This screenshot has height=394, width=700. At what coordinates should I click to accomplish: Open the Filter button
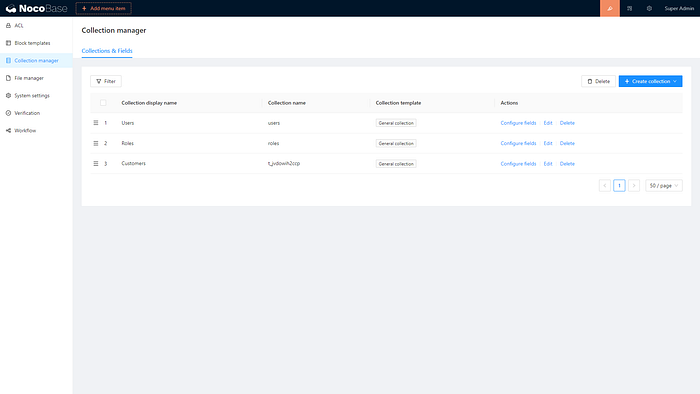pos(106,81)
